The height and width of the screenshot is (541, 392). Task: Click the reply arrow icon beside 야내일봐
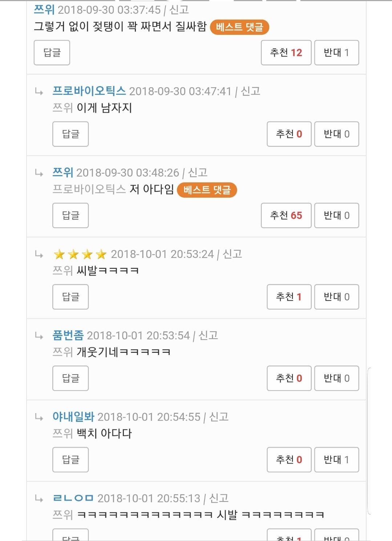coord(39,417)
